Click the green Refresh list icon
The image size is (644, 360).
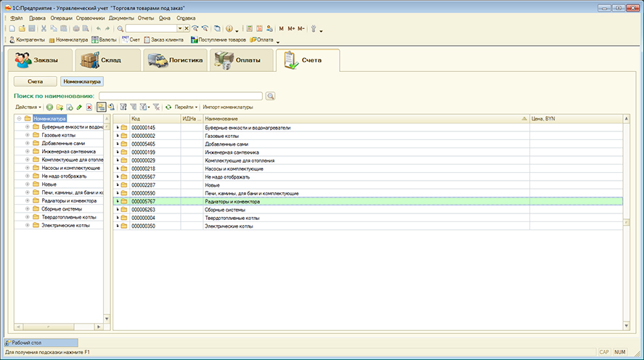click(x=168, y=107)
